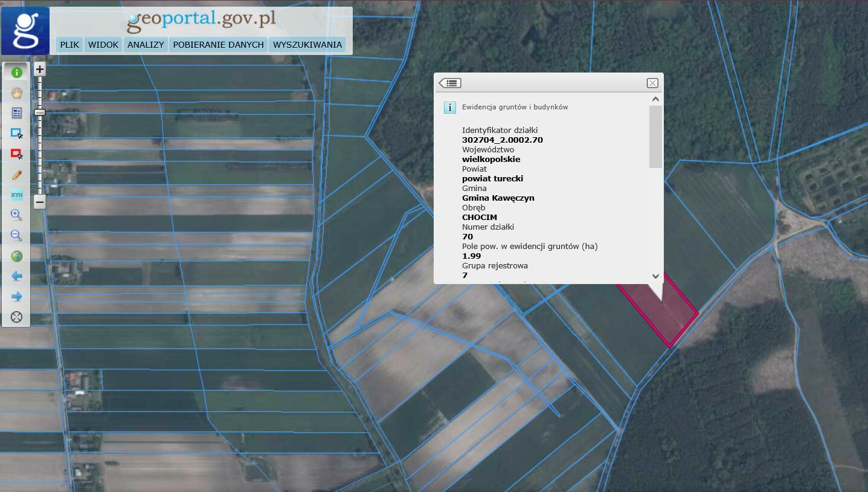This screenshot has height=492, width=868.
Task: Expand the WYSZUKIWANIA menu
Action: (x=307, y=45)
